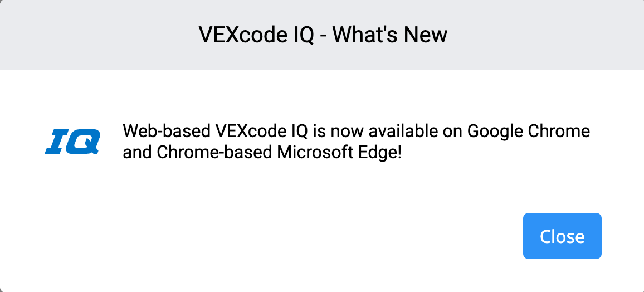Click blank white space below the IQ logo
This screenshot has width=644, height=292.
[72, 212]
